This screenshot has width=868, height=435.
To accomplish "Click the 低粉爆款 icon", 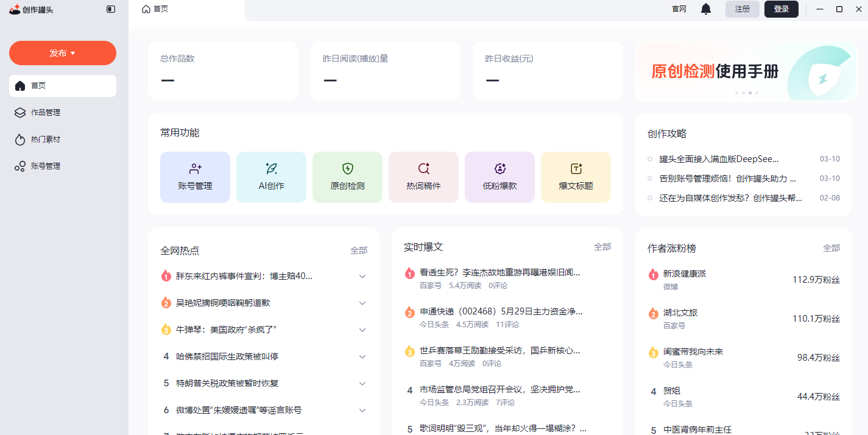I will (x=499, y=177).
